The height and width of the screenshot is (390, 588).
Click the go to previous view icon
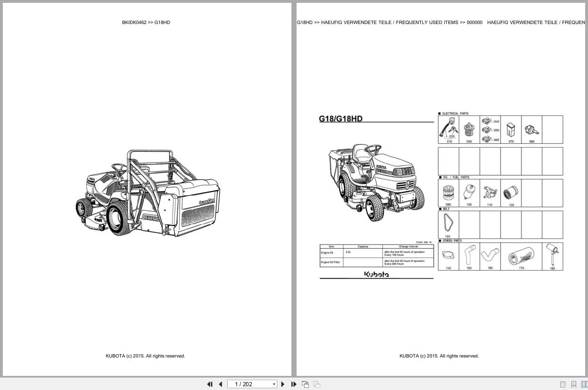pyautogui.click(x=305, y=384)
